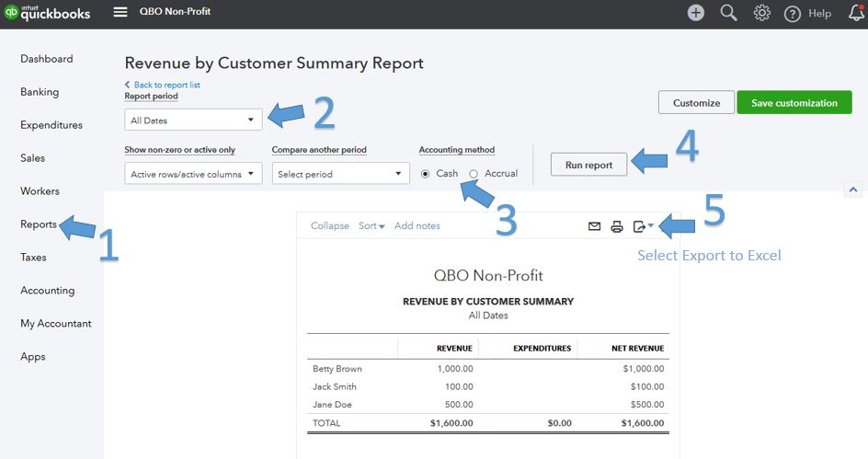Open the Select period comparison dropdown

340,173
